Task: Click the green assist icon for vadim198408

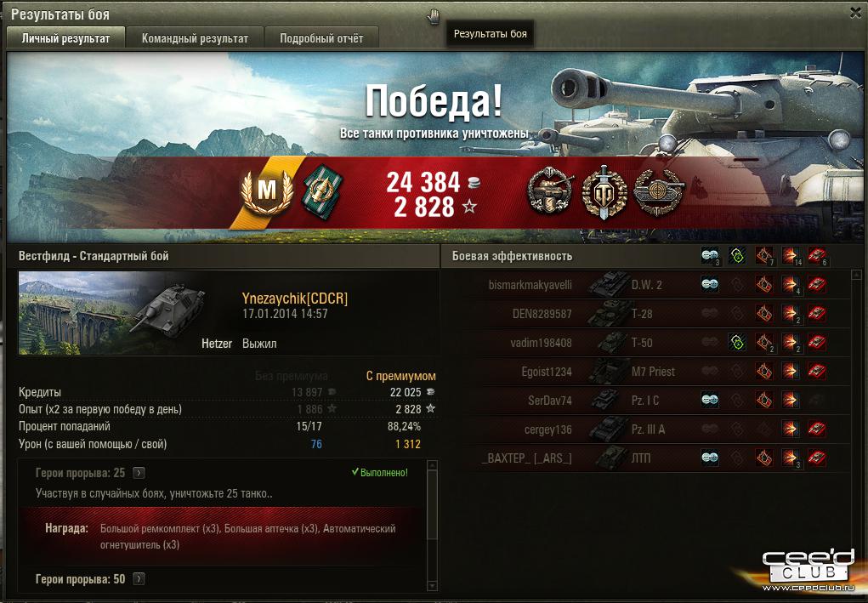Action: 737,343
